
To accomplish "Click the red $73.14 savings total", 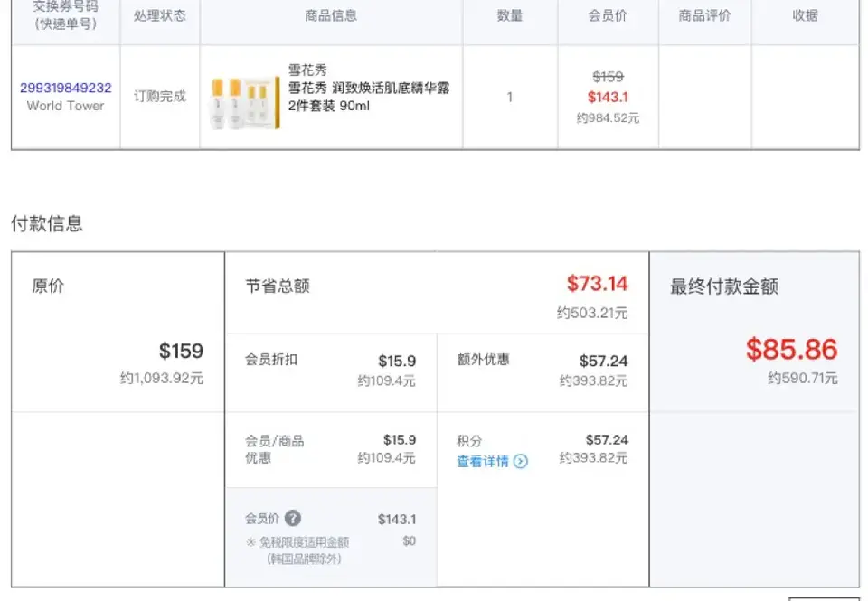I will click(598, 284).
